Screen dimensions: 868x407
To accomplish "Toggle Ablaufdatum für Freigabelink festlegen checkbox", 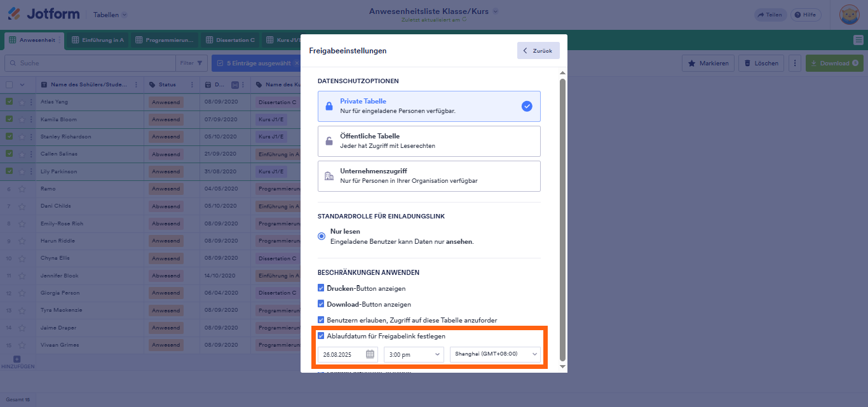I will coord(321,336).
